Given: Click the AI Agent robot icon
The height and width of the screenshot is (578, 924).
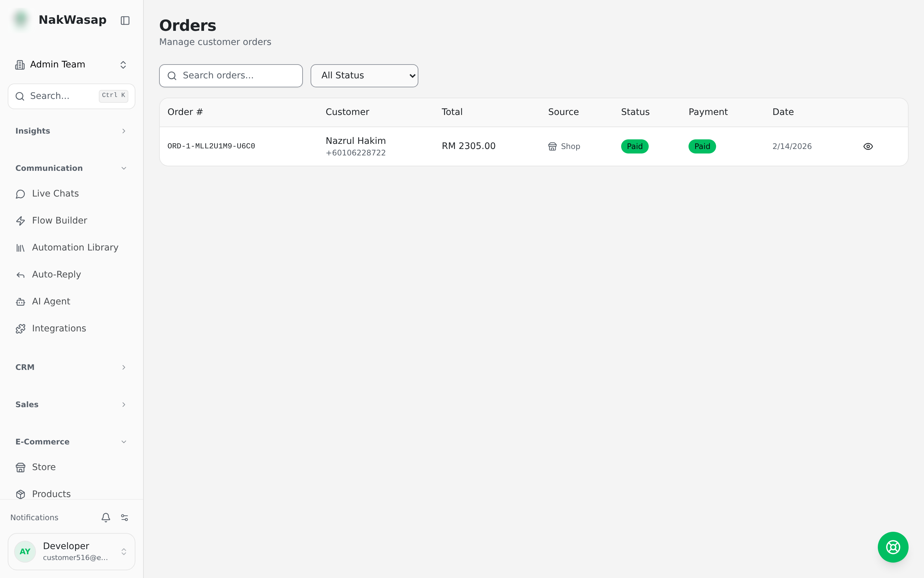Looking at the screenshot, I should coord(21,302).
